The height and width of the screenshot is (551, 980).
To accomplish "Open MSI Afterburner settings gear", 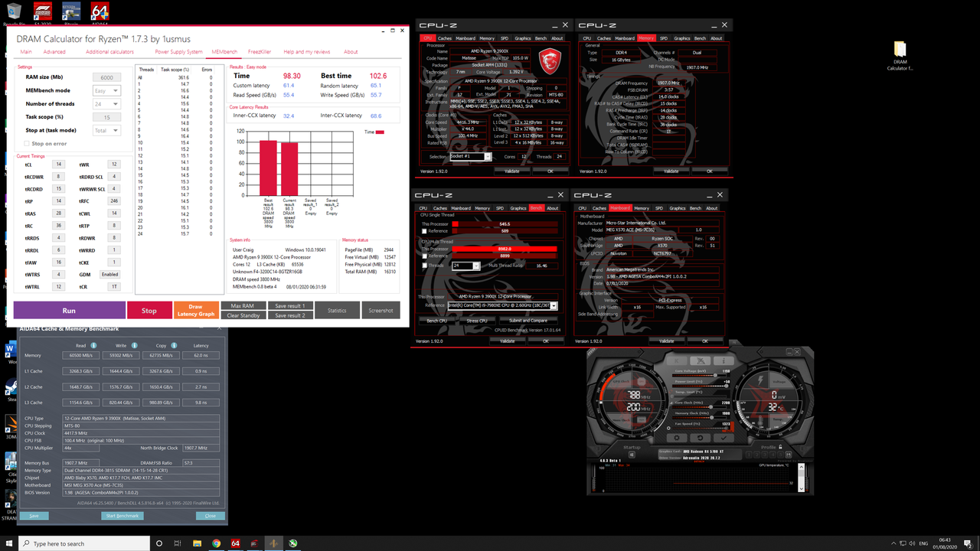I will 677,438.
